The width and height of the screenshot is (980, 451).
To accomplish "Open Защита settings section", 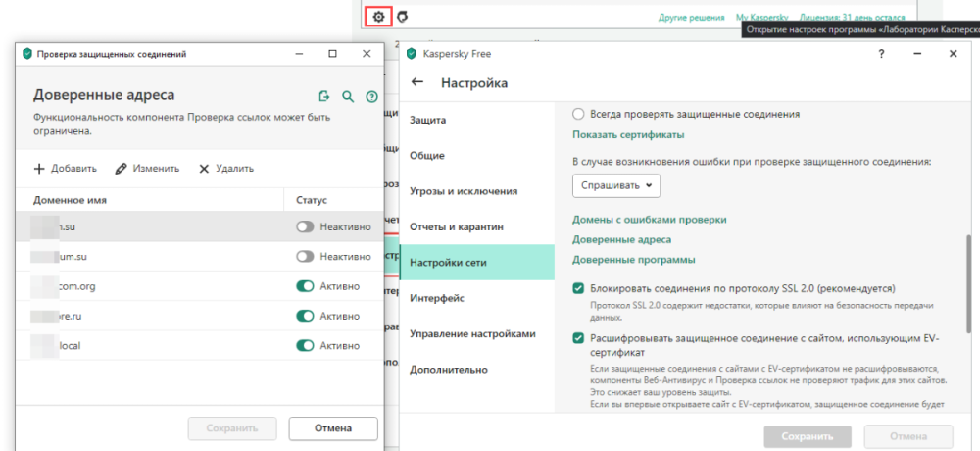I will tap(477, 120).
